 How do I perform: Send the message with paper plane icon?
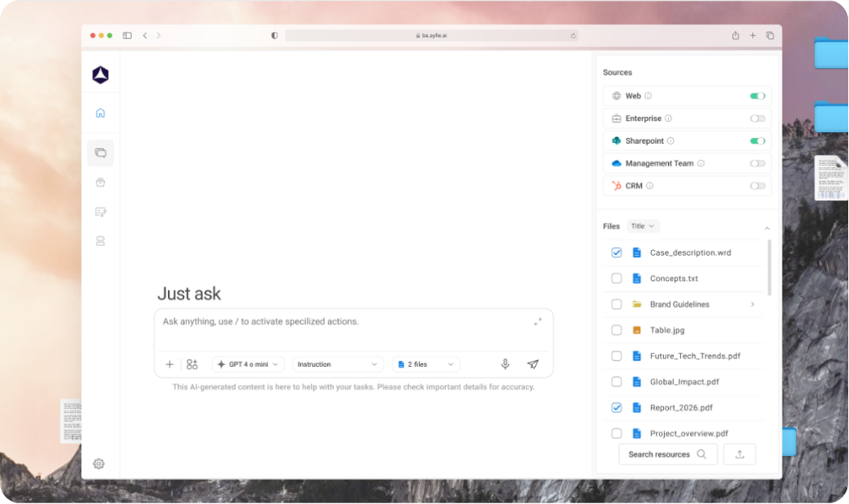point(532,364)
